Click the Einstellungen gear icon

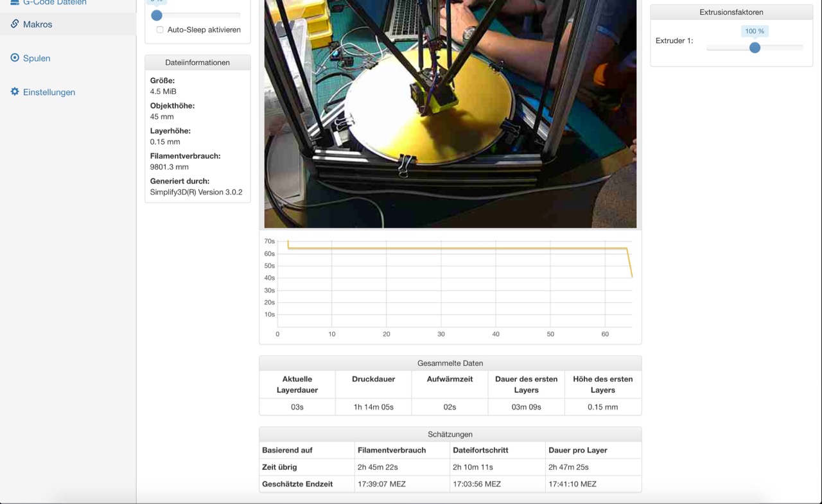coord(15,92)
